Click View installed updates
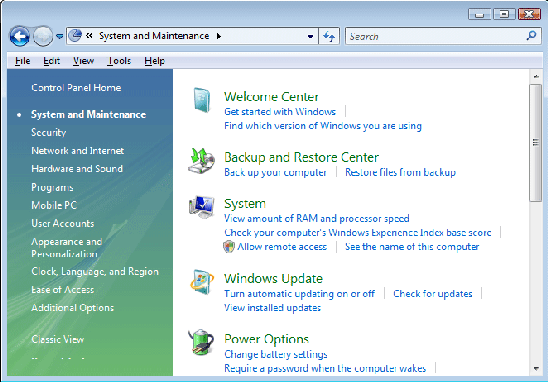 click(272, 308)
